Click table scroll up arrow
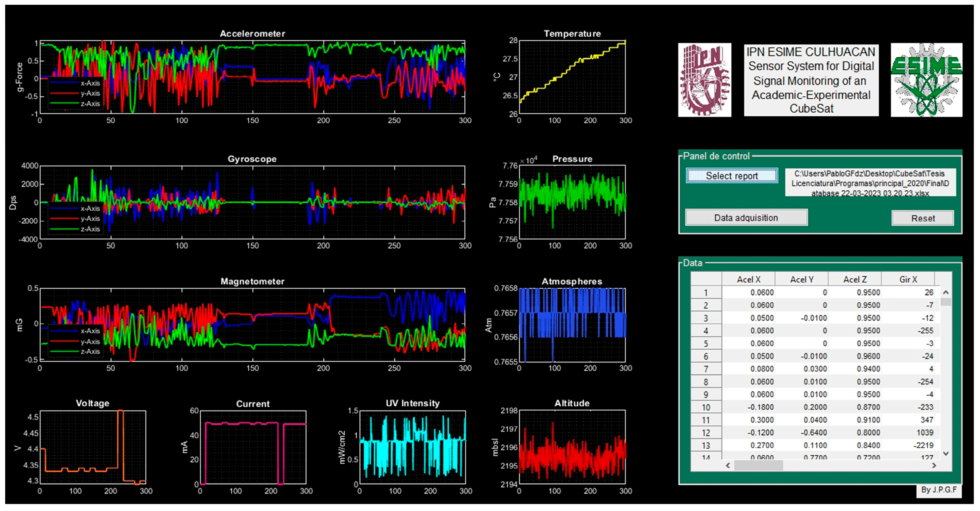 (x=946, y=292)
